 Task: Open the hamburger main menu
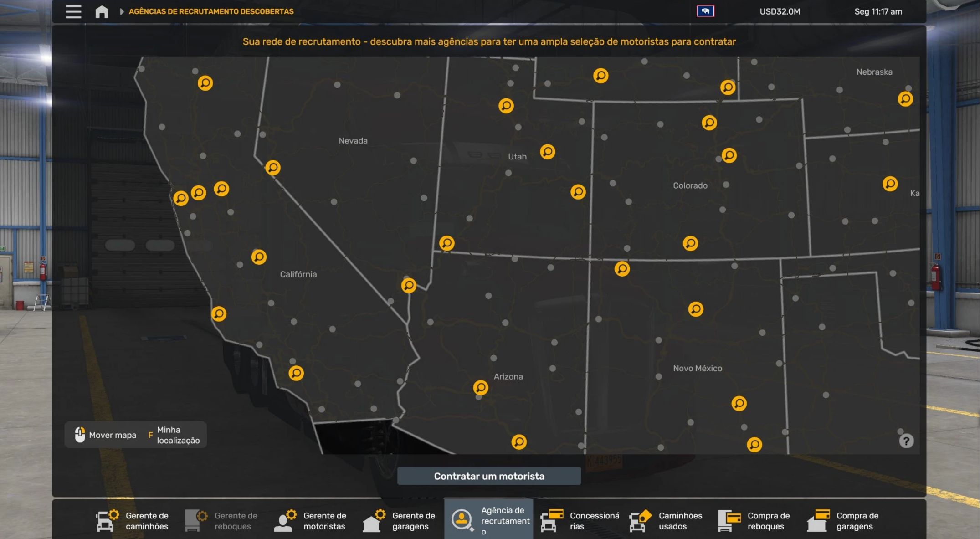coord(73,11)
